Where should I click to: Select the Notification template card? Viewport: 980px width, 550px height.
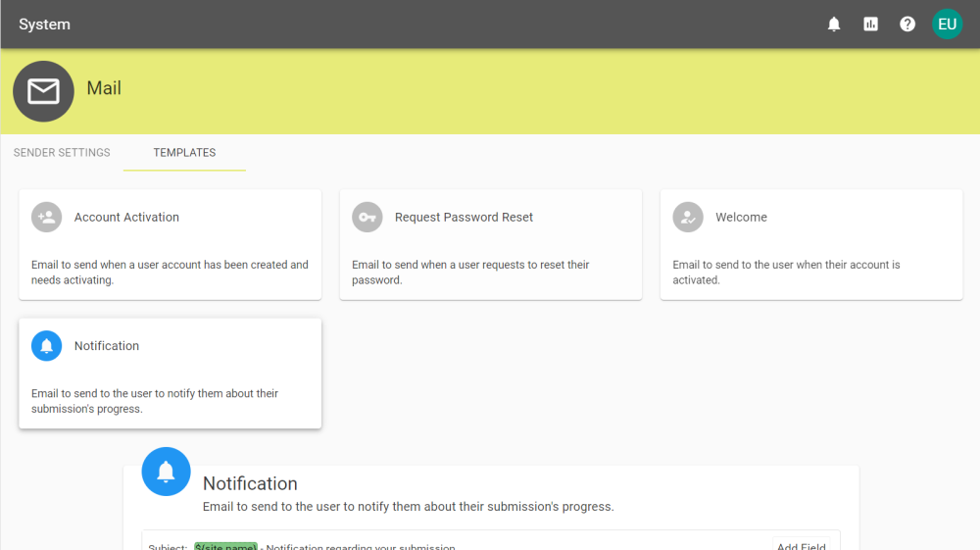pyautogui.click(x=170, y=374)
